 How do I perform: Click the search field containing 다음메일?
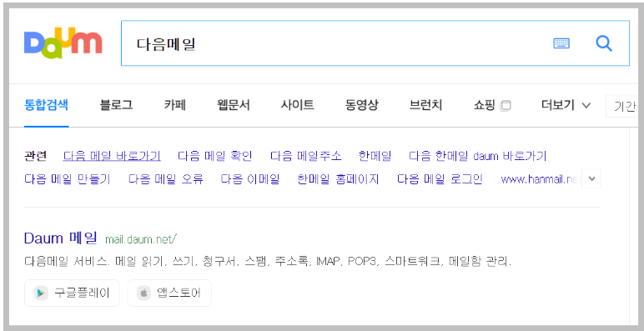tap(375, 43)
